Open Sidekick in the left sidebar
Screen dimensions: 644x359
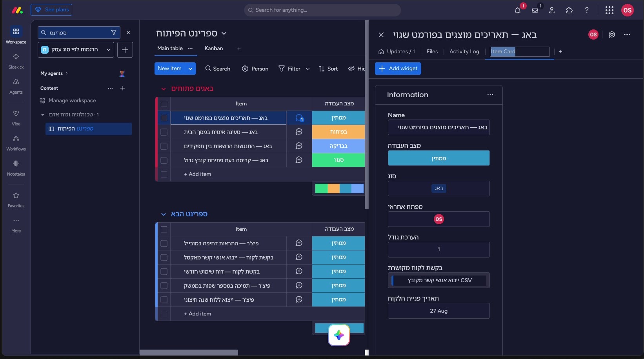tap(16, 60)
